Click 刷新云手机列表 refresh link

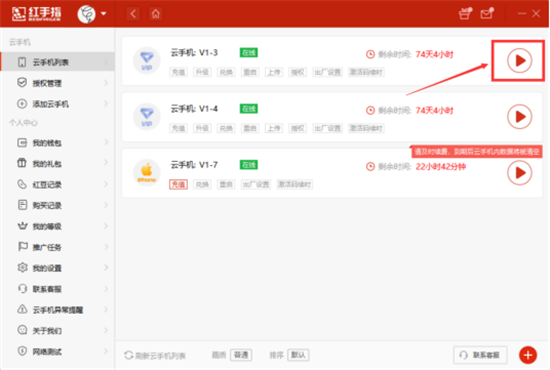point(155,356)
